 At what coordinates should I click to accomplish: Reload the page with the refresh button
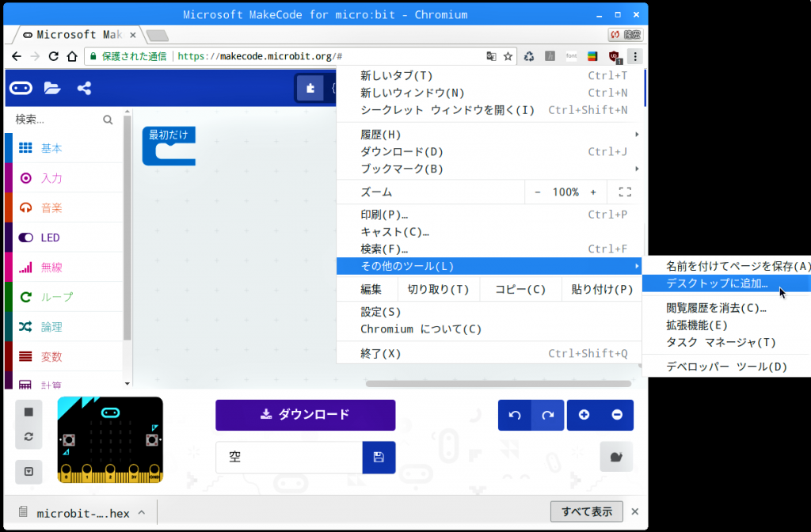pyautogui.click(x=53, y=56)
